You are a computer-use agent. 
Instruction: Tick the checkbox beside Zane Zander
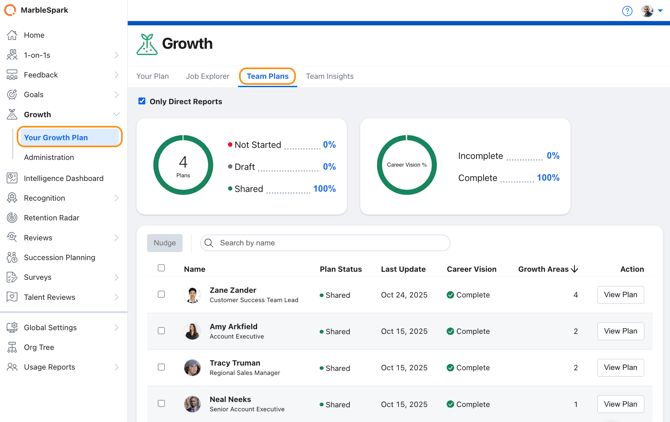161,295
